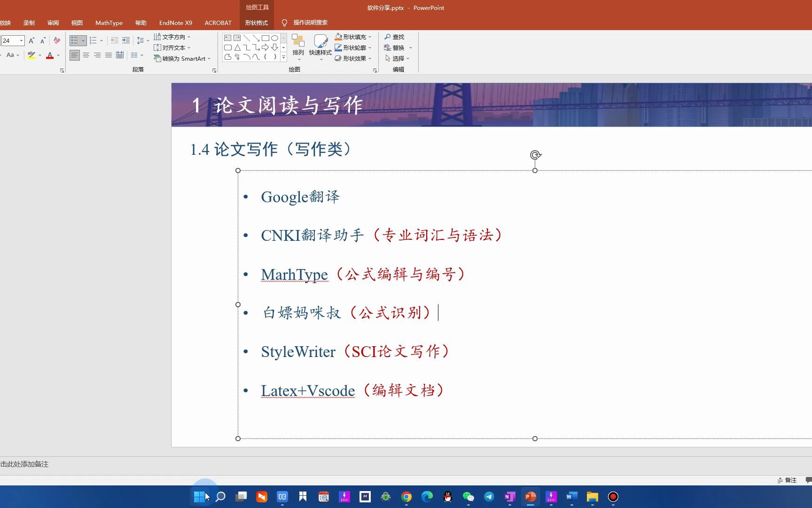
Task: Decrease font size with the A down-arrow icon
Action: [43, 41]
